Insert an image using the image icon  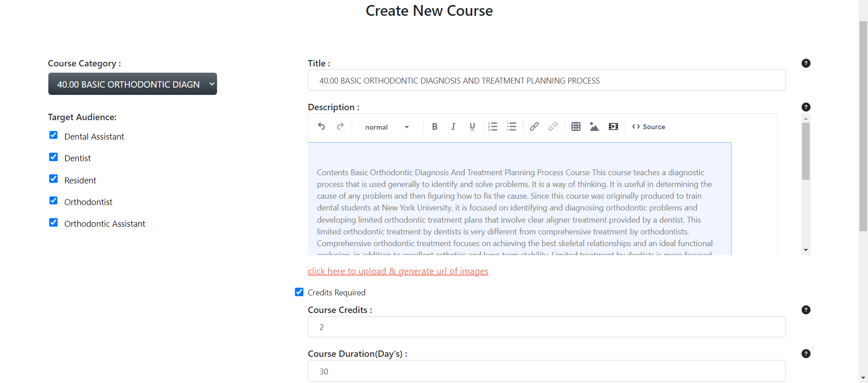click(x=594, y=127)
